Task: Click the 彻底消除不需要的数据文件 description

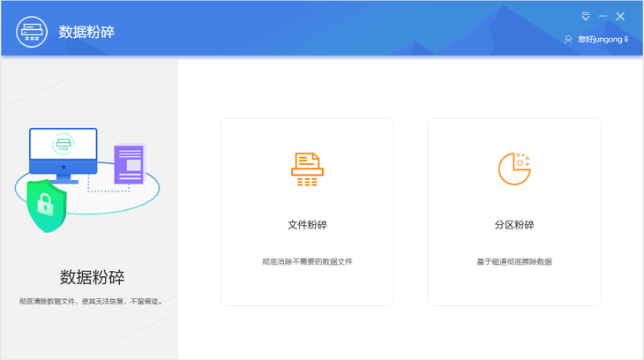Action: pos(307,261)
